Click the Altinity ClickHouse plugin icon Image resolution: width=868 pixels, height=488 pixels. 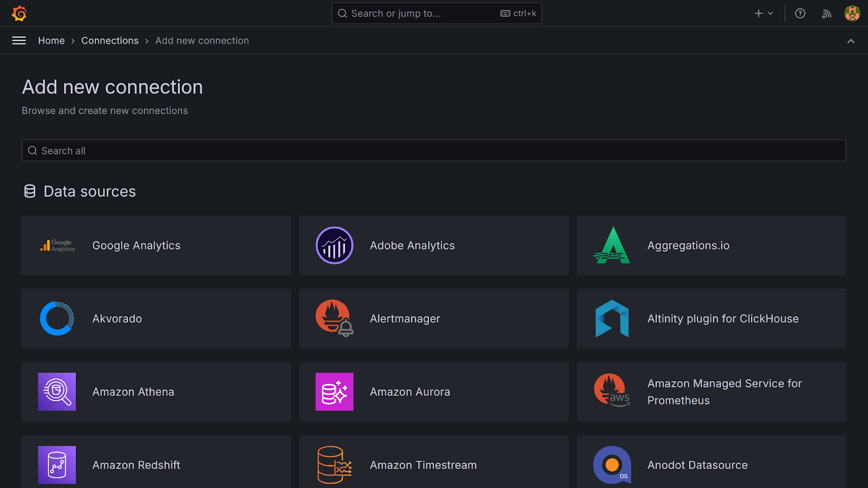pos(612,318)
